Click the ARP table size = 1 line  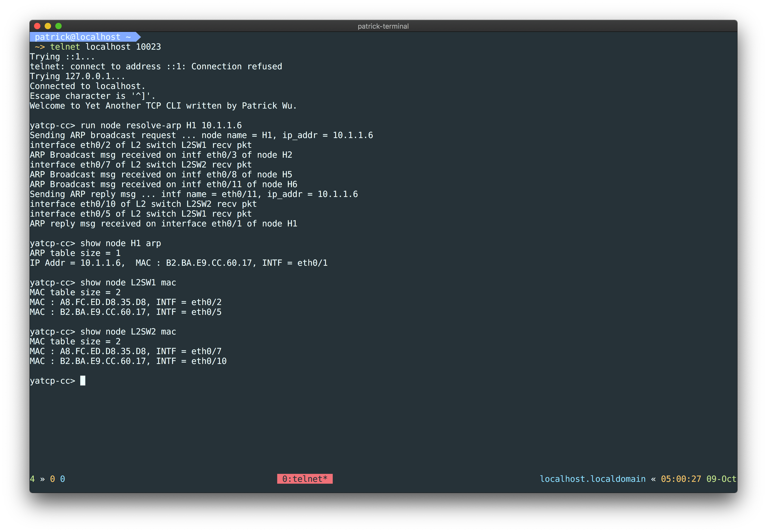click(x=75, y=253)
